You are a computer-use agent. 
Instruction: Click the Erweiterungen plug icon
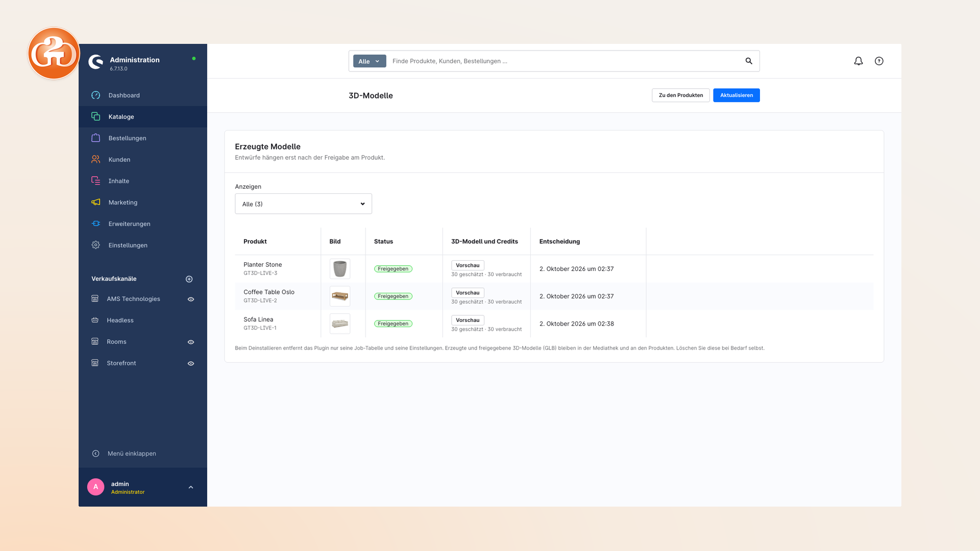[x=95, y=224]
